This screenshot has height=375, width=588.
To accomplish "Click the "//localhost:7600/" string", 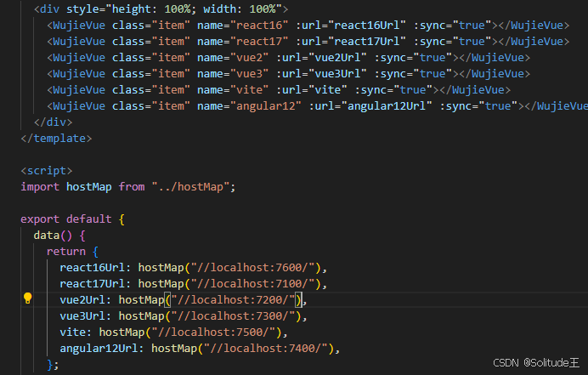I will 252,267.
